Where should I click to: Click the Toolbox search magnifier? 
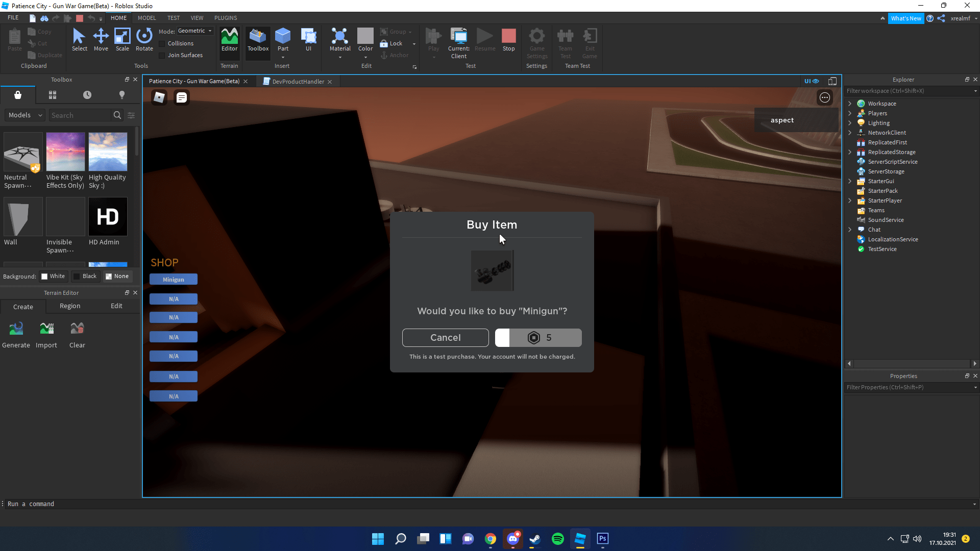117,115
